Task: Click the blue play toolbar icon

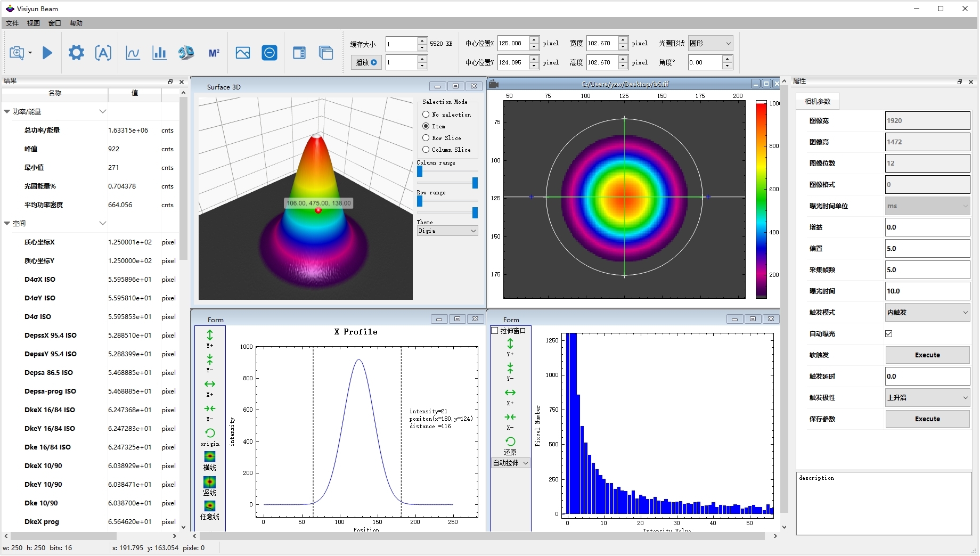Action: (47, 53)
